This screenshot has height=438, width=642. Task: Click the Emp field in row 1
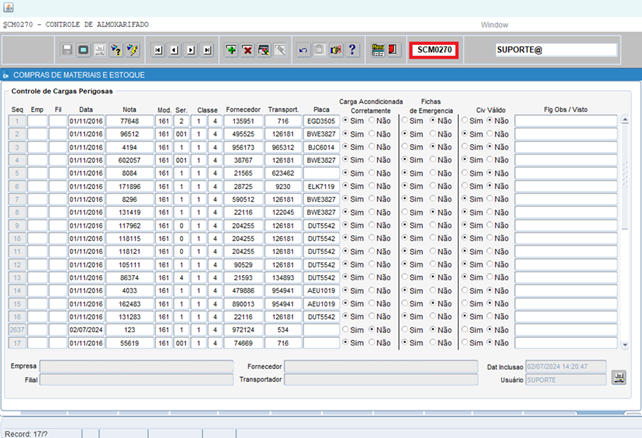(x=37, y=121)
